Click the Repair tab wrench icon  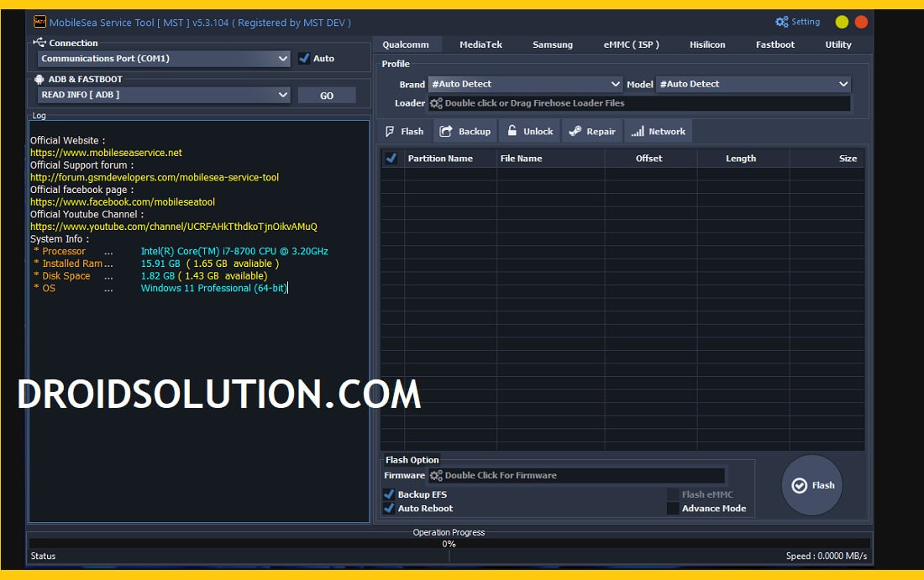[x=575, y=131]
